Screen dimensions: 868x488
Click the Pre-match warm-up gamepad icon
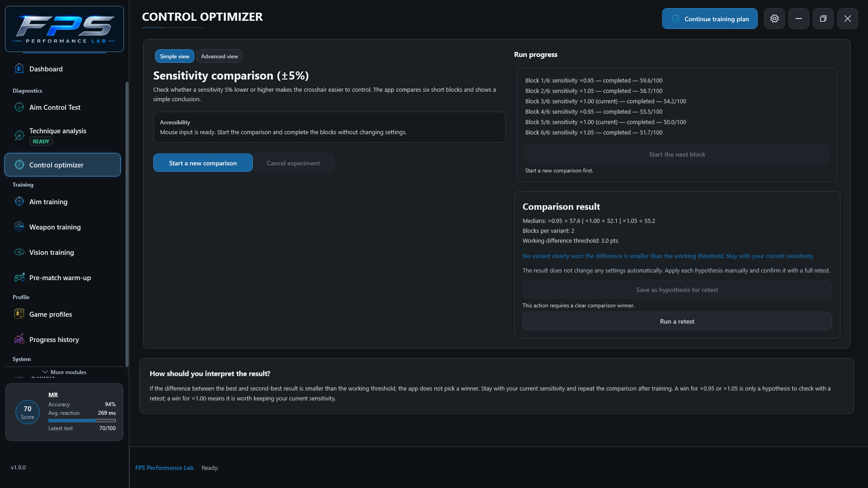pos(19,277)
